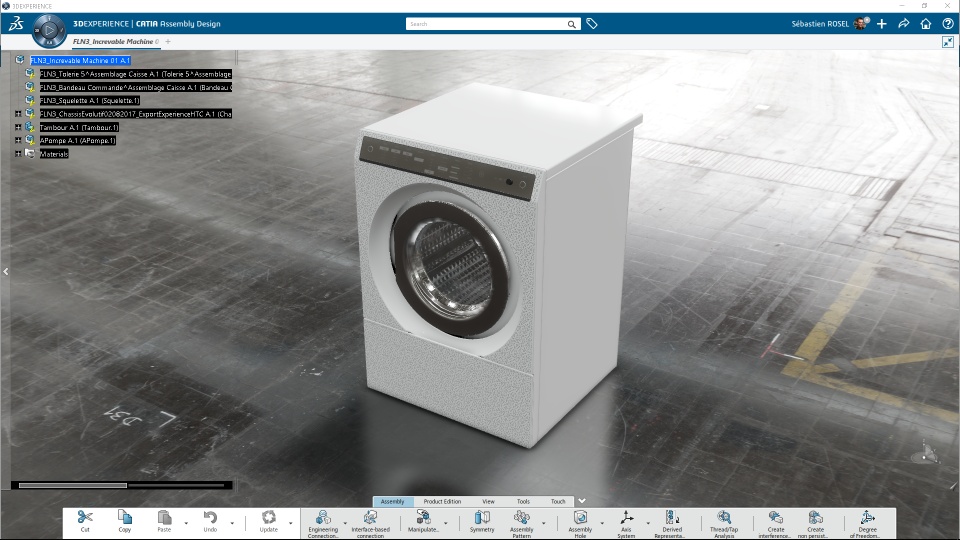Open the Update dropdown arrow
The height and width of the screenshot is (540, 960).
coord(290,523)
